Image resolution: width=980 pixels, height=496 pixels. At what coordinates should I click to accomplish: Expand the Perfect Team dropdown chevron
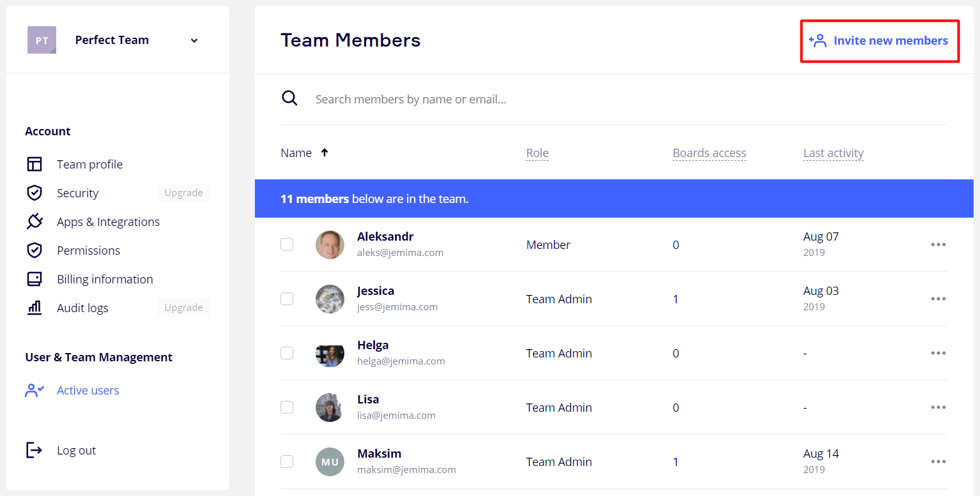[x=194, y=41]
